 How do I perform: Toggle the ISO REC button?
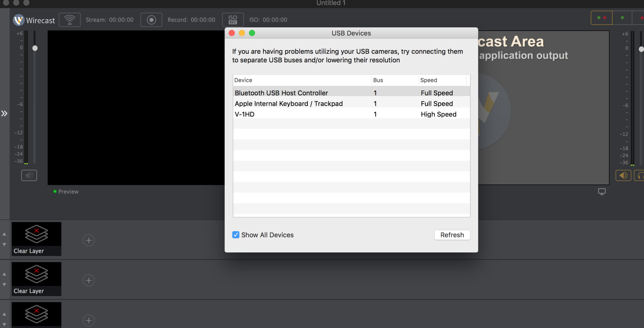pyautogui.click(x=233, y=20)
